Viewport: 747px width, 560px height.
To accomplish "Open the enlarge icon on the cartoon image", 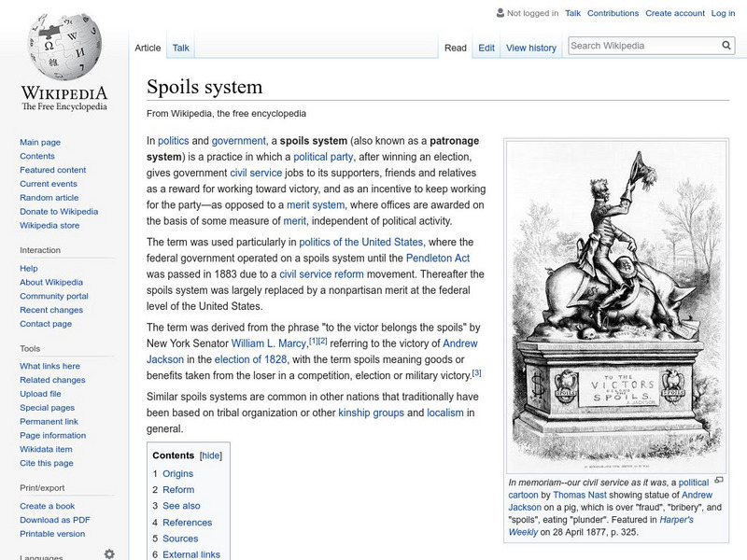I will (x=719, y=478).
